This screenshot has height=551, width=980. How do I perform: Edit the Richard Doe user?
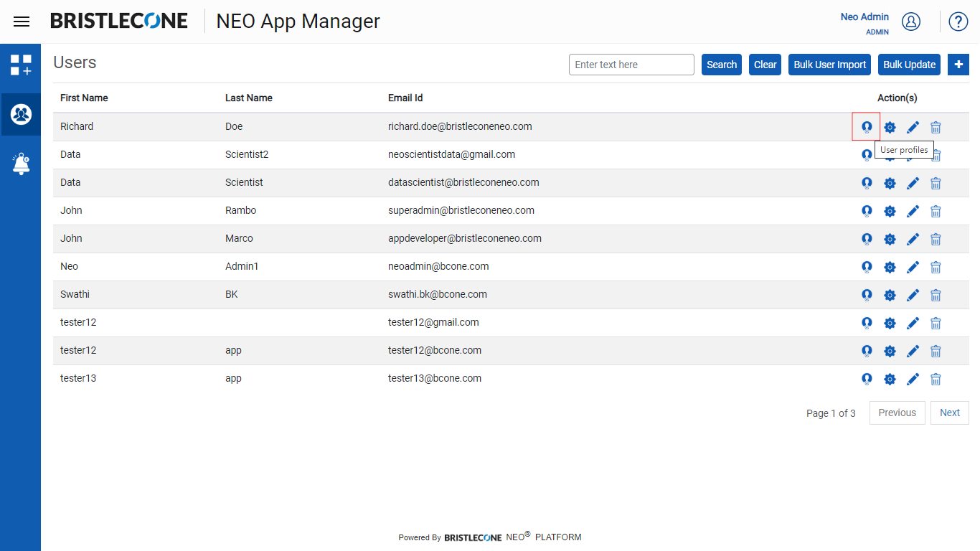click(x=913, y=127)
